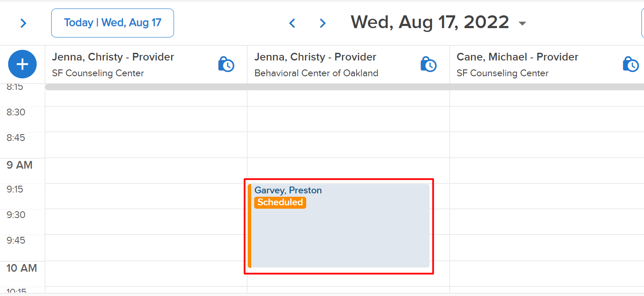
Task: Click the Wed, Aug 17, 2022 date title
Action: click(x=430, y=22)
